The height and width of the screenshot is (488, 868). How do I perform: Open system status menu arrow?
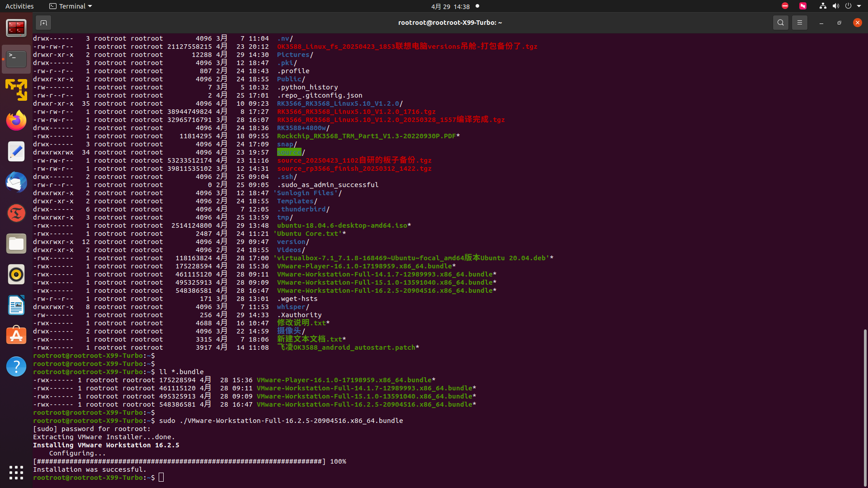[859, 6]
